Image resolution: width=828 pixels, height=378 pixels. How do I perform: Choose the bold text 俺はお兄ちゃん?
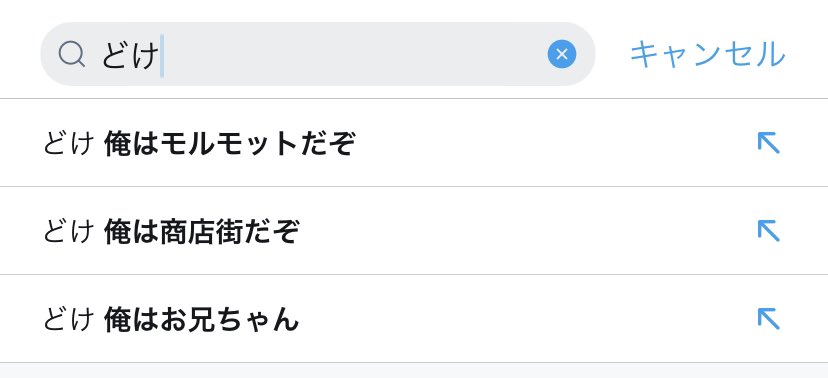click(201, 319)
